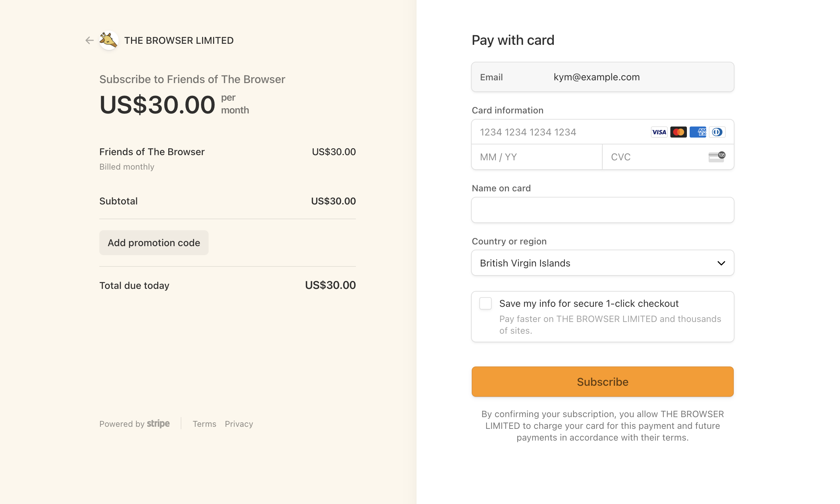Click the Stripe logo in the footer
This screenshot has height=504, width=840.
coord(158,424)
